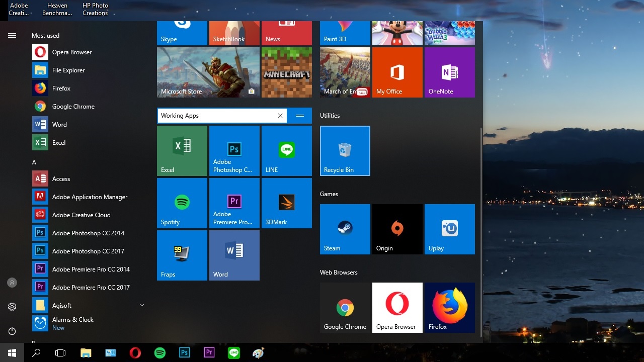Toggle the hamburger menu to expand the Start sidebar

tap(12, 36)
